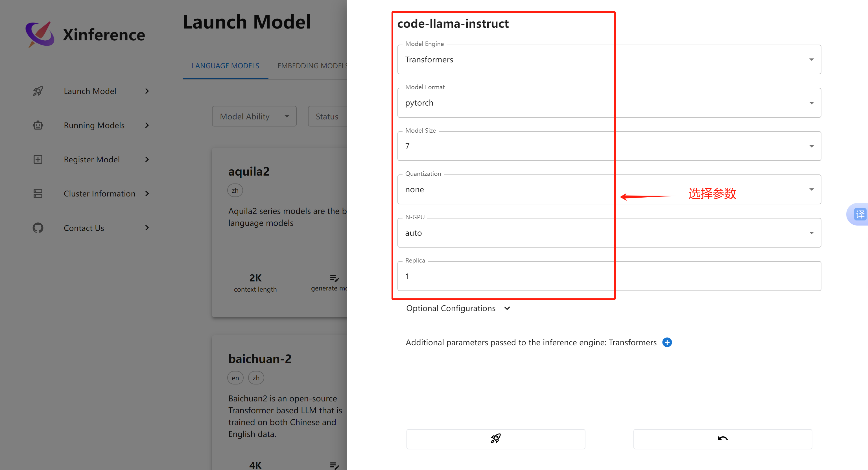Switch to the Language Models tab

[226, 66]
